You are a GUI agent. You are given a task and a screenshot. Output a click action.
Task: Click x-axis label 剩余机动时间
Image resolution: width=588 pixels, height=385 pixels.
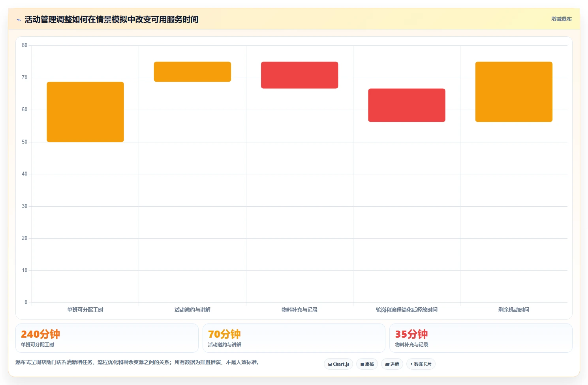click(x=514, y=310)
